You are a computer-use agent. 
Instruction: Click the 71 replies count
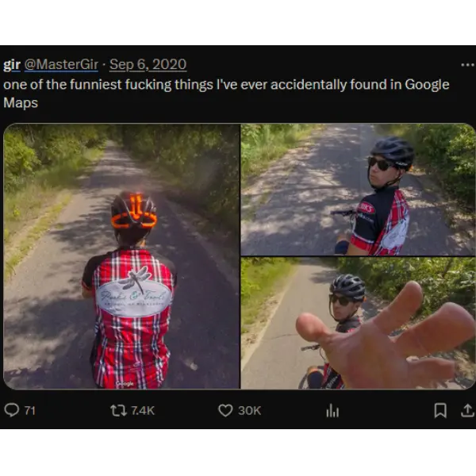(x=30, y=410)
